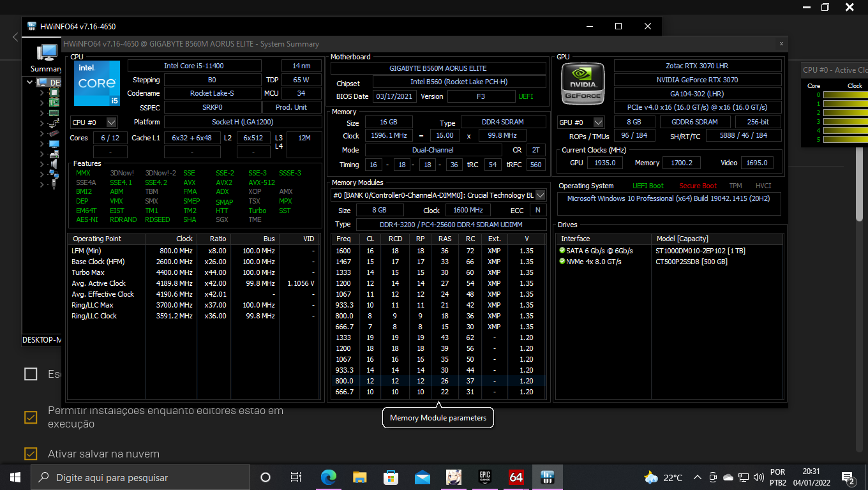This screenshot has height=490, width=868.
Task: Select the CPU chip icon in device tree
Action: point(55,93)
